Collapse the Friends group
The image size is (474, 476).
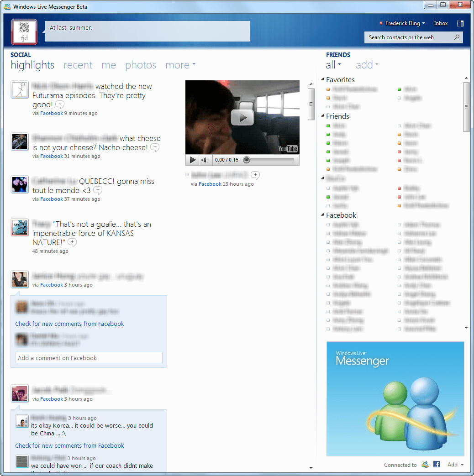[322, 116]
